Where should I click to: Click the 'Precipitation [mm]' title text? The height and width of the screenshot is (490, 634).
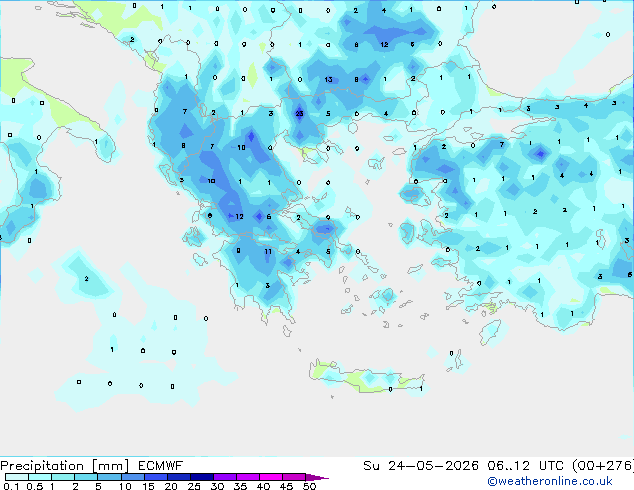pyautogui.click(x=65, y=466)
